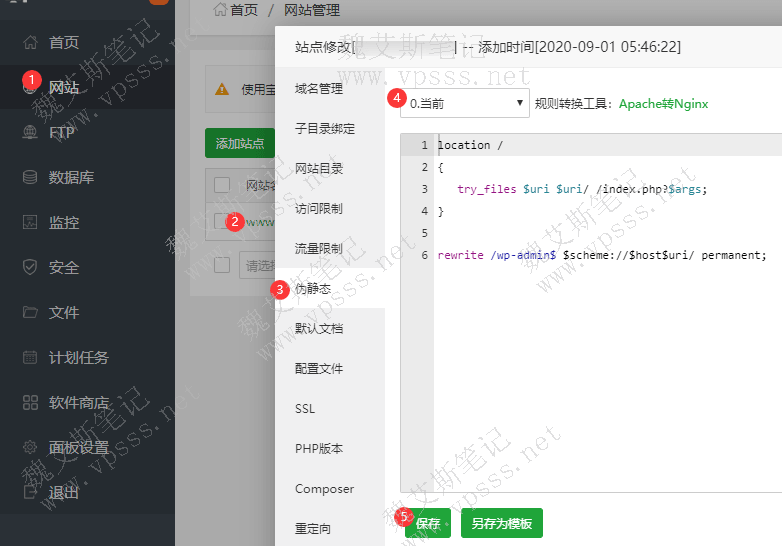Open the monitoring icon in the sidebar
The width and height of the screenshot is (782, 546).
pyautogui.click(x=30, y=222)
